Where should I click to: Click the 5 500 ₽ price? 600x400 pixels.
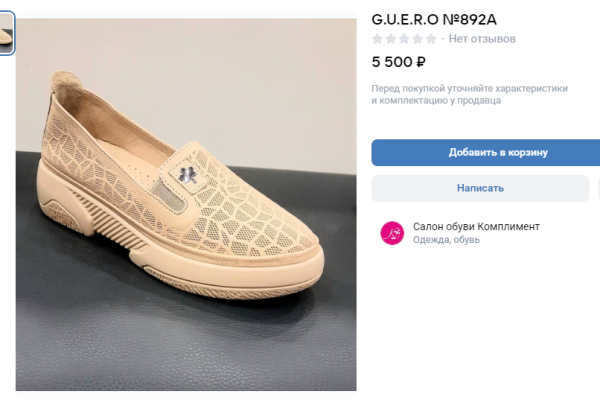pyautogui.click(x=398, y=62)
